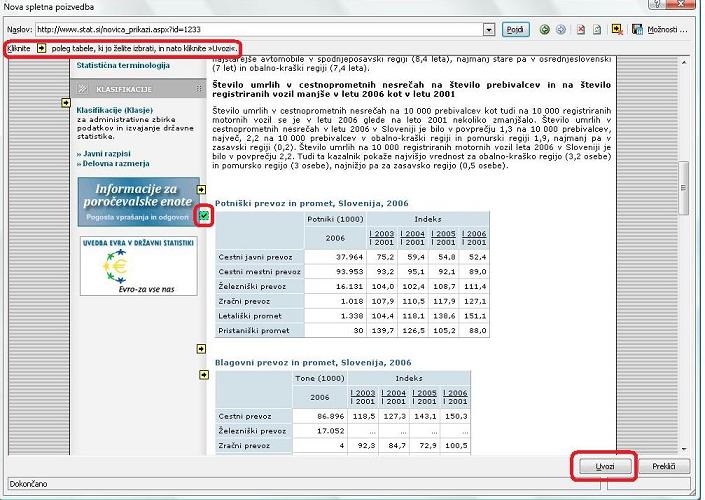The image size is (705, 500).
Task: Click the Refresh page icon
Action: tap(596, 30)
